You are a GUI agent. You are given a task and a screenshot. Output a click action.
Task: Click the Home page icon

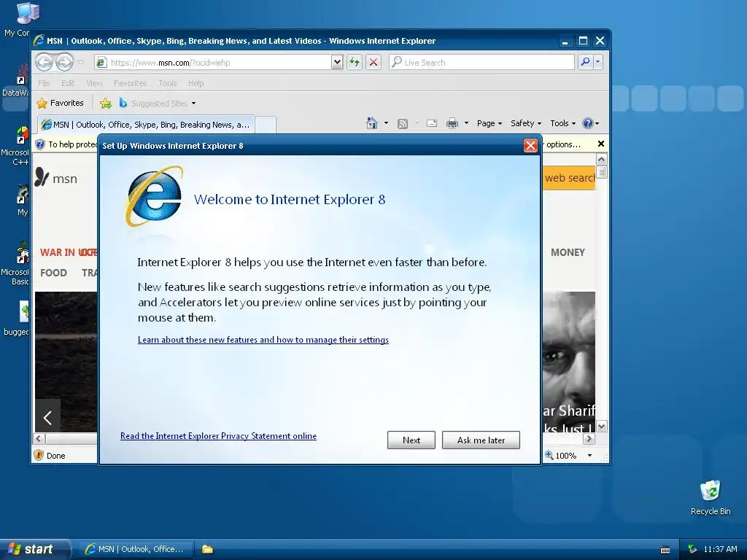click(371, 123)
